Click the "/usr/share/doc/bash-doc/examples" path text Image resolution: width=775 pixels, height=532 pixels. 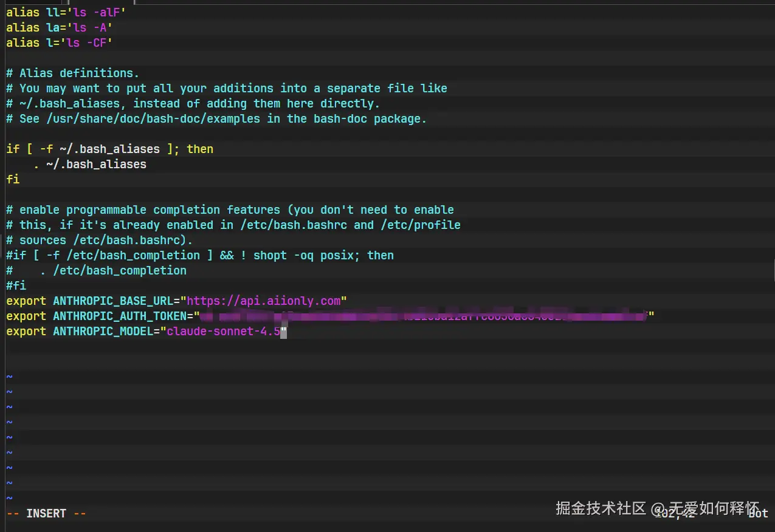coord(153,118)
